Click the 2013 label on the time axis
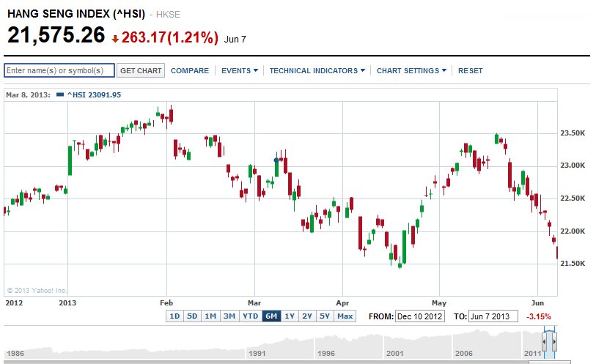Viewport: 596px width, 364px height. point(67,303)
